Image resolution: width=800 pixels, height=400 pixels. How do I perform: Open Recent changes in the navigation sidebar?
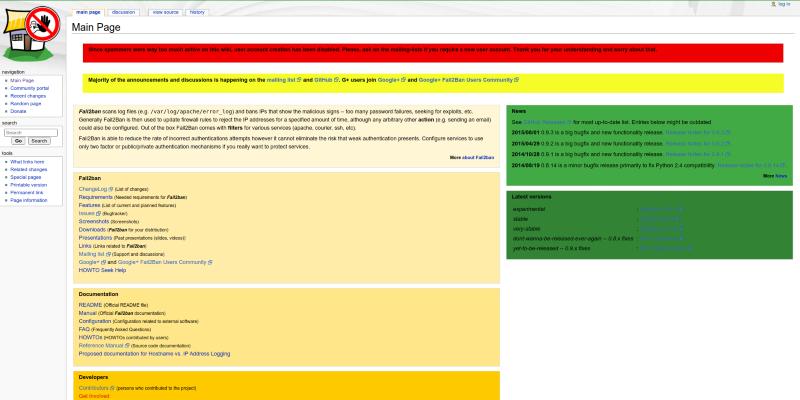[x=27, y=95]
